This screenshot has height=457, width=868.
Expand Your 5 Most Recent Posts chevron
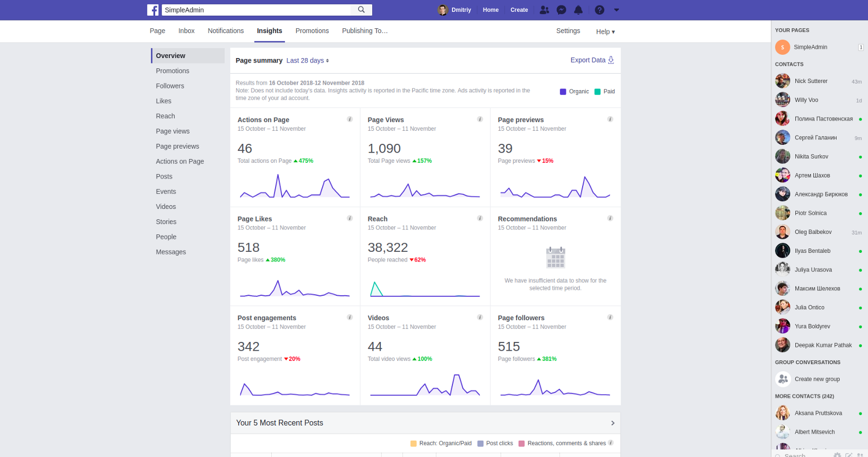[612, 423]
